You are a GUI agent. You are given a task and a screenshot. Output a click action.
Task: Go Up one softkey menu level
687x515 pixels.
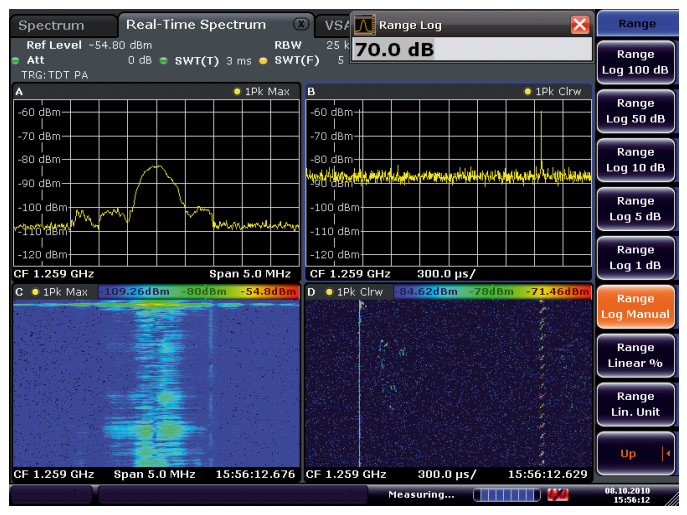635,453
